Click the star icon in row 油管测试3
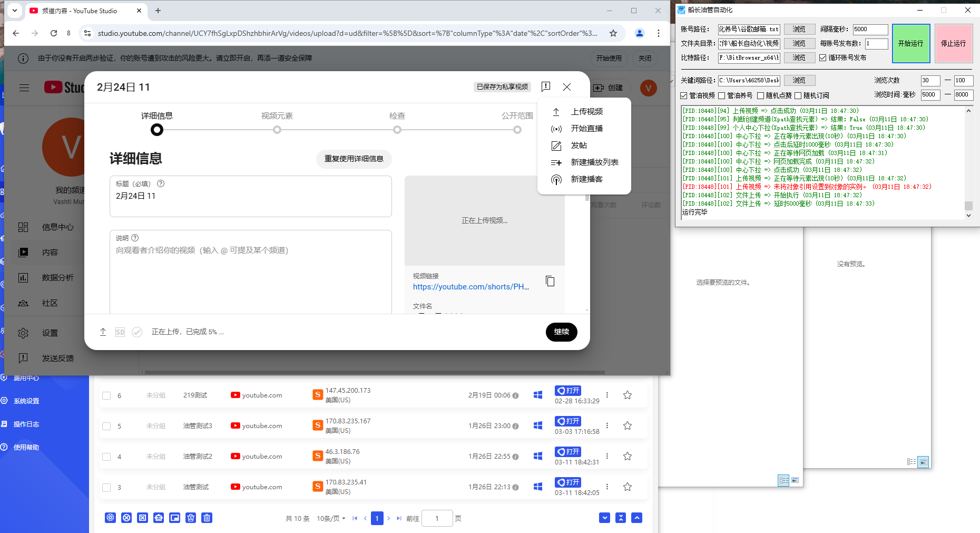 (628, 425)
